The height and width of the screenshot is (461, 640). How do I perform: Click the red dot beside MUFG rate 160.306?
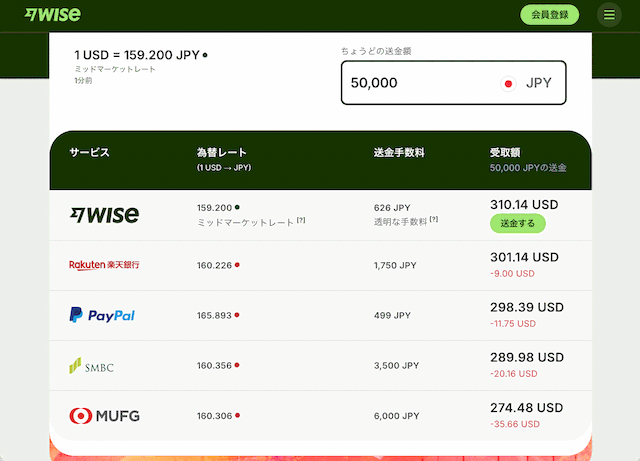click(x=237, y=415)
